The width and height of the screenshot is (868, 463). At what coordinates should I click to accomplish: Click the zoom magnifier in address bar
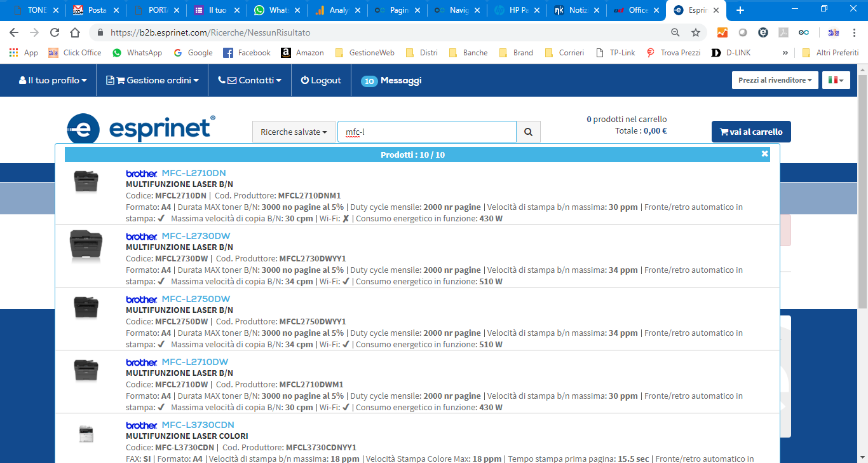click(x=675, y=32)
